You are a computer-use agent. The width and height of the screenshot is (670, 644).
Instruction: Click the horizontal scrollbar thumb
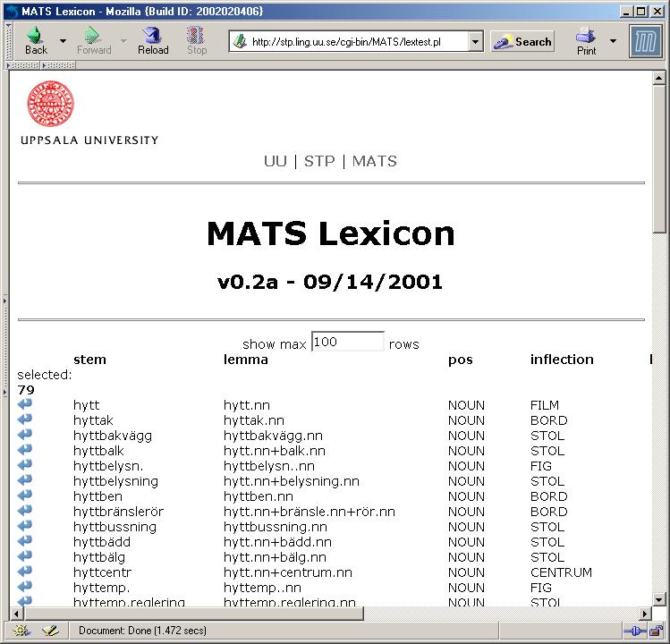click(193, 614)
